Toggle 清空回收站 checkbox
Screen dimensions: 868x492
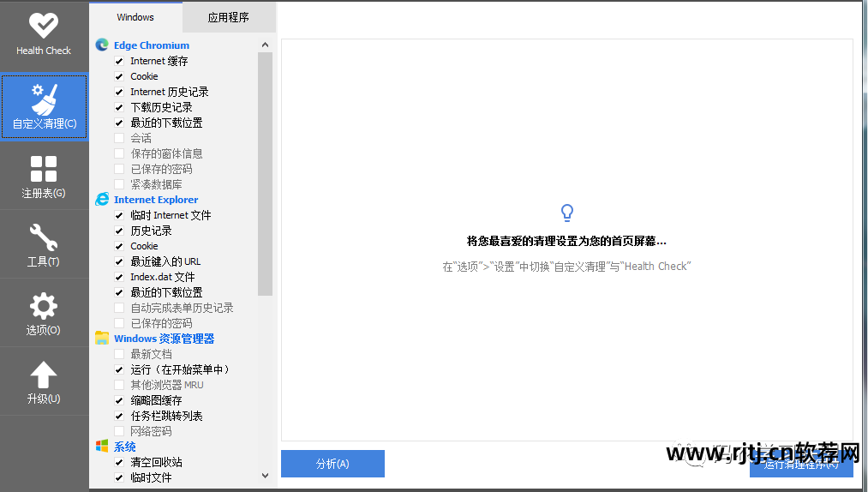coord(119,462)
